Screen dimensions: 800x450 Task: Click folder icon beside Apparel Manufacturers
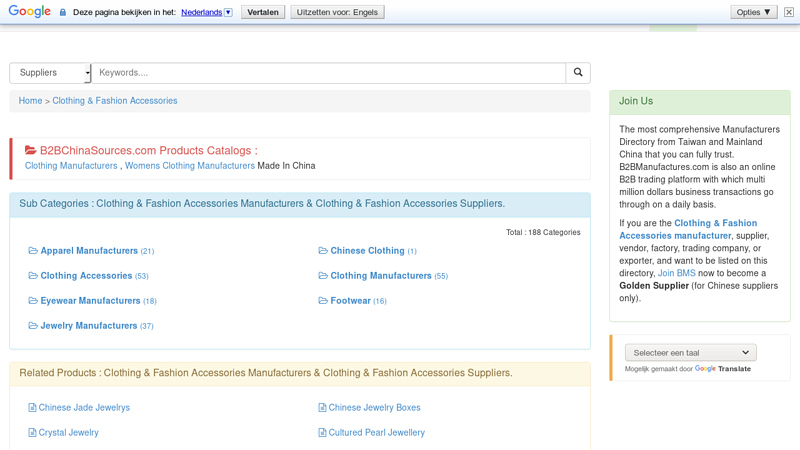[x=33, y=251]
